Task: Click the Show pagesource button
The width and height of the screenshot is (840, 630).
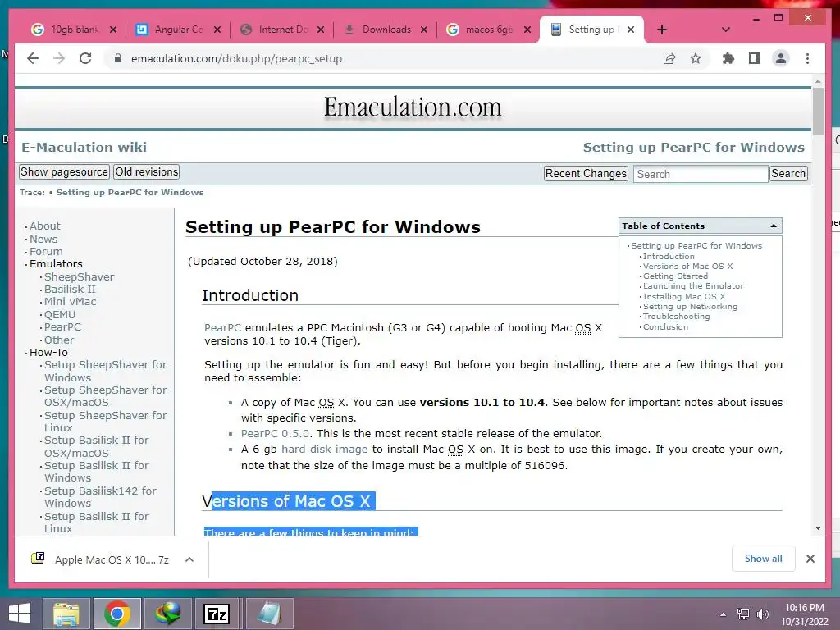Action: point(64,172)
